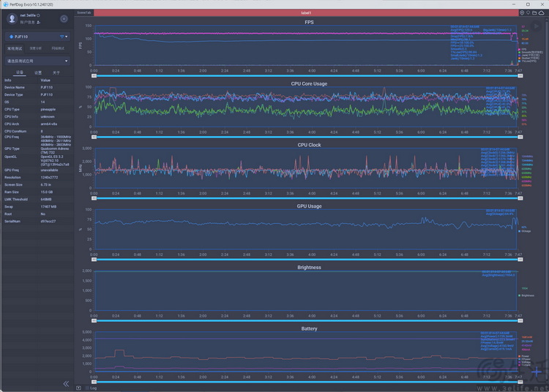Click right handle of FPS time slider
Image resolution: width=549 pixels, height=392 pixels.
tap(520, 76)
